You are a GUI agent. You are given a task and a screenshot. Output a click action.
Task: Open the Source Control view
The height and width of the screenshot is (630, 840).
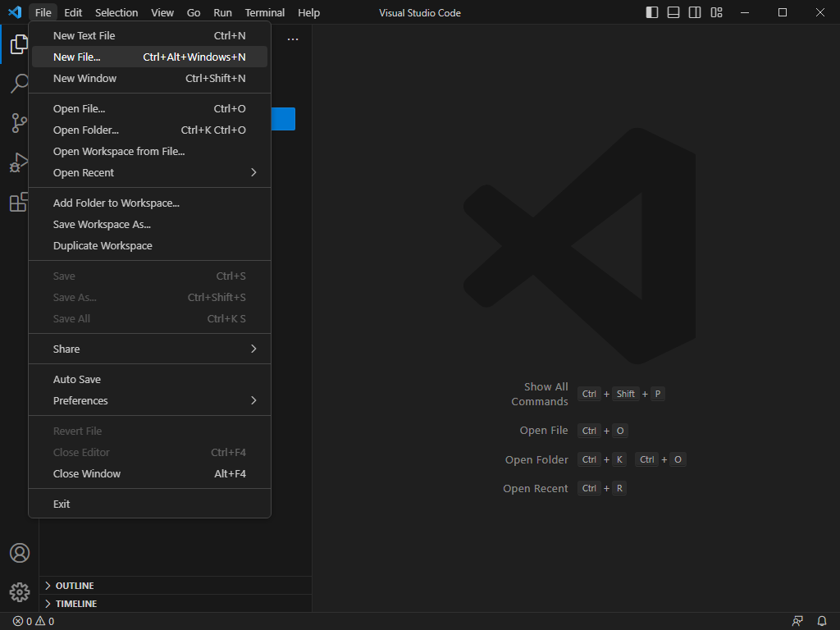pos(20,123)
